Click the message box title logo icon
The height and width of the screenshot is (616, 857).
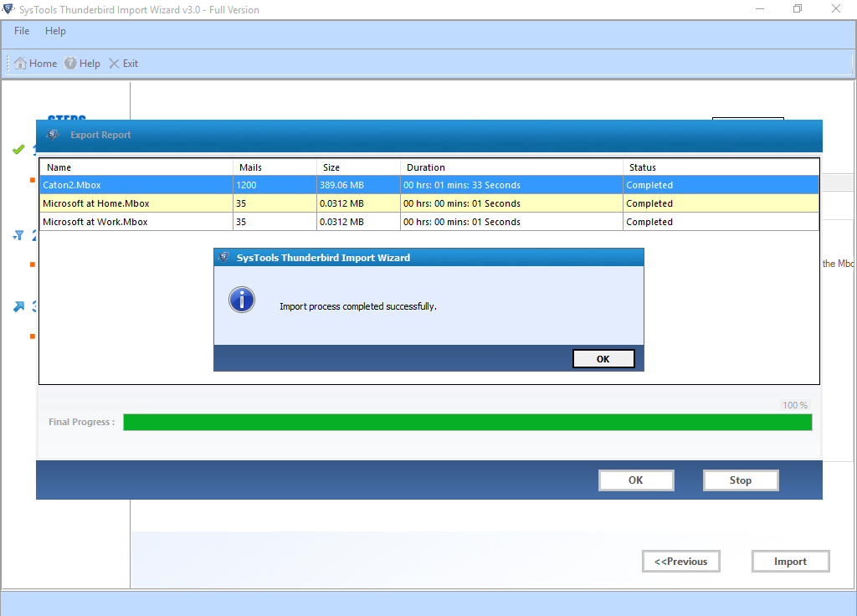point(223,257)
